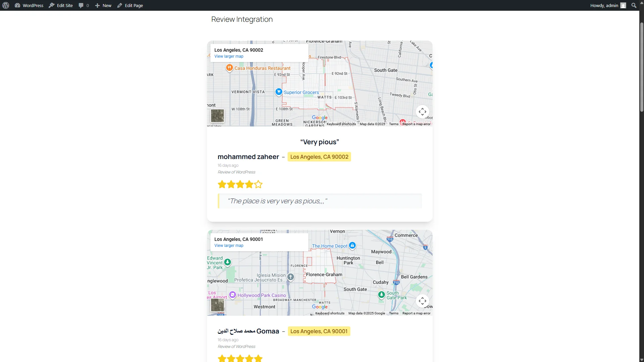Click View larger map for 90002
The height and width of the screenshot is (362, 644).
coord(229,56)
